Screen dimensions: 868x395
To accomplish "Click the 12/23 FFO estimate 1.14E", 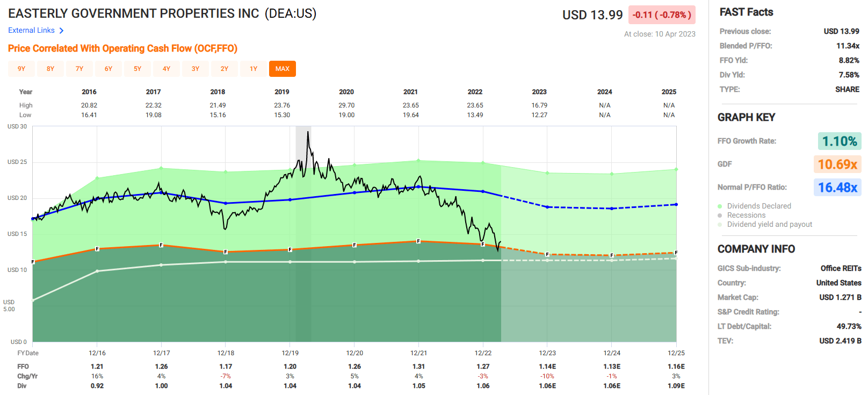I will coord(547,367).
